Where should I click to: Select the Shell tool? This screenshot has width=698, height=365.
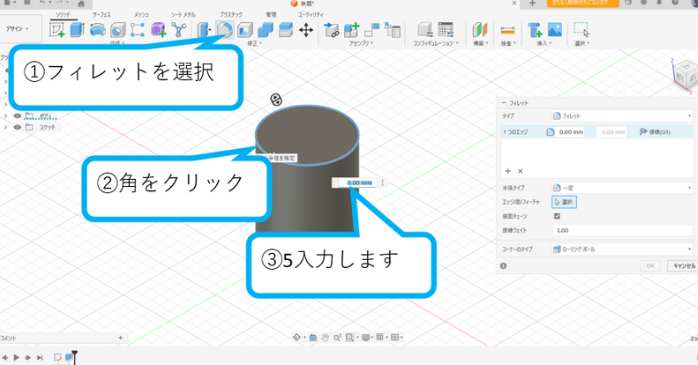tap(245, 30)
